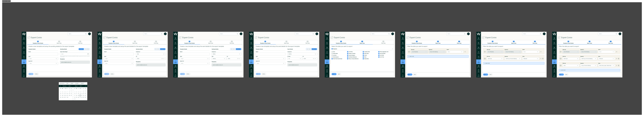Remove the Line of Business filter in single-filter frame
Image resolution: width=644 pixels, height=117 pixels.
(x=465, y=52)
